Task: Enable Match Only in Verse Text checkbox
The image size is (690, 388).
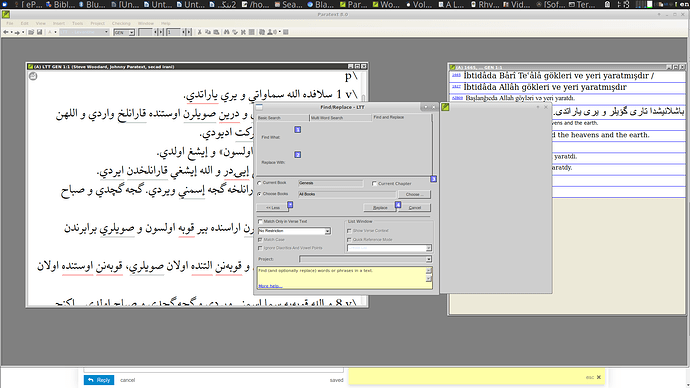Action: point(260,221)
